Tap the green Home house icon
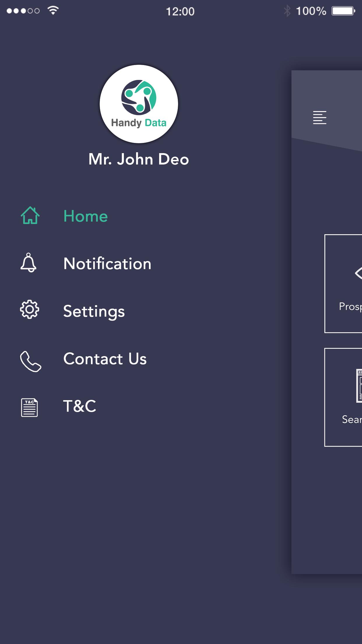Image resolution: width=362 pixels, height=644 pixels. click(x=30, y=216)
